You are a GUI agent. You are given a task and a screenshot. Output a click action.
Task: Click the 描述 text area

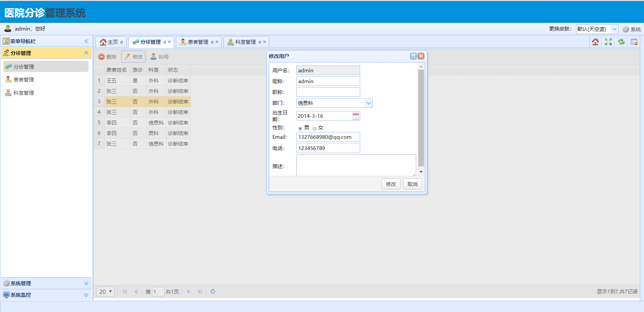[x=356, y=165]
